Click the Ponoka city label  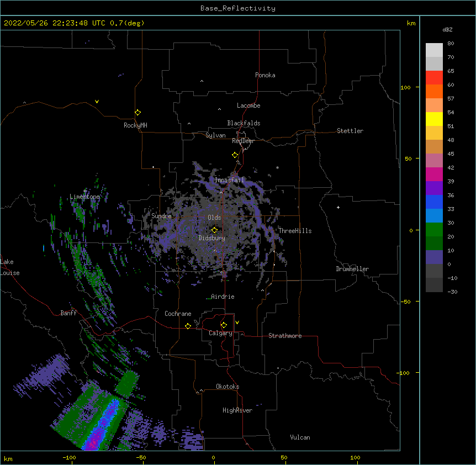(x=265, y=75)
